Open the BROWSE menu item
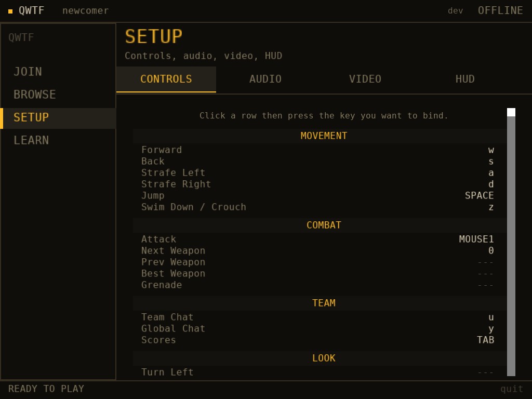Screen dimensions: 532x399 click(58, 95)
